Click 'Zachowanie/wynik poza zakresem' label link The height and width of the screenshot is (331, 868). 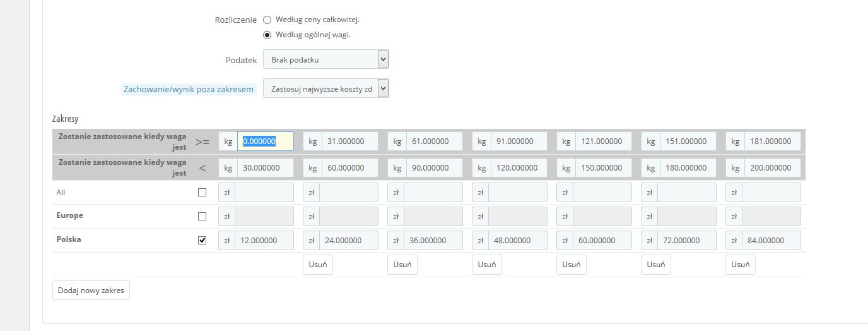coord(189,90)
